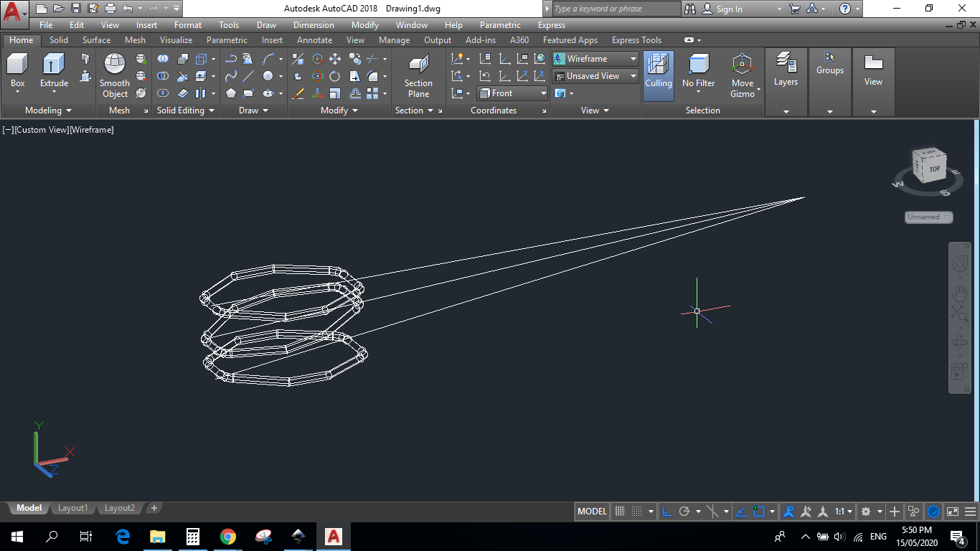Viewport: 980px width, 551px height.
Task: Open the Wireframe visual style dropdown
Action: (x=595, y=59)
